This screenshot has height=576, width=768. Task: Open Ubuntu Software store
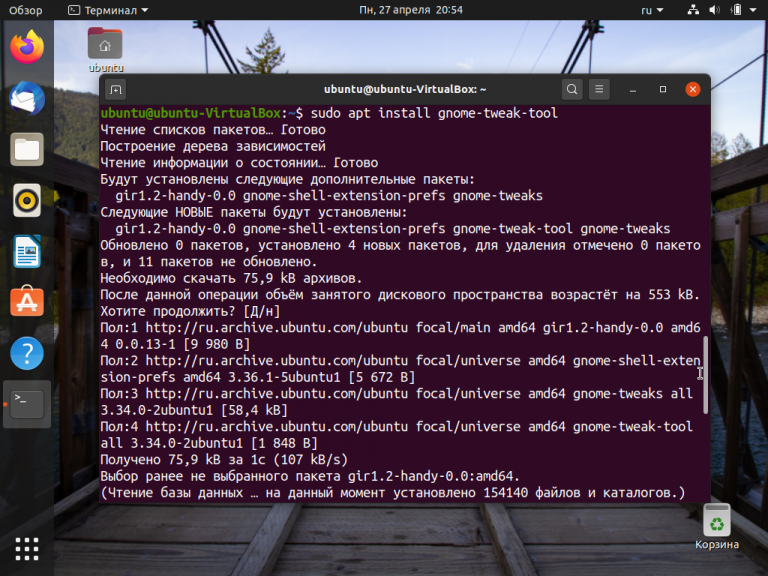coord(27,302)
